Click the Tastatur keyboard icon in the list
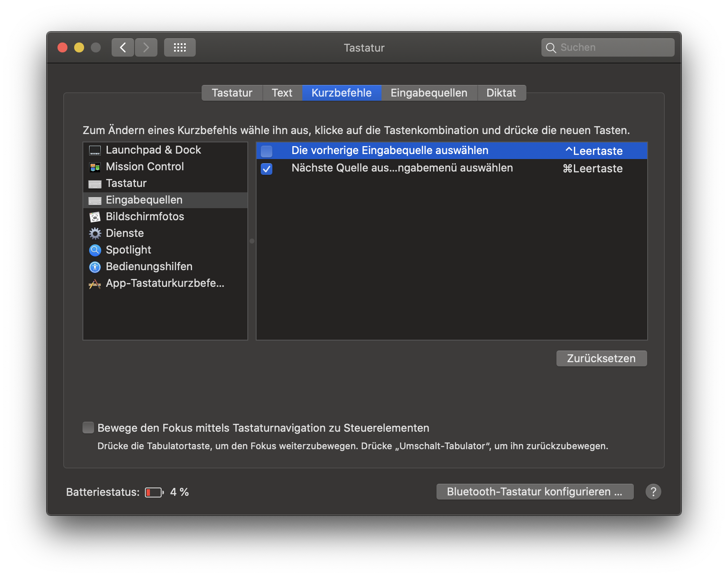The height and width of the screenshot is (577, 728). pyautogui.click(x=95, y=184)
